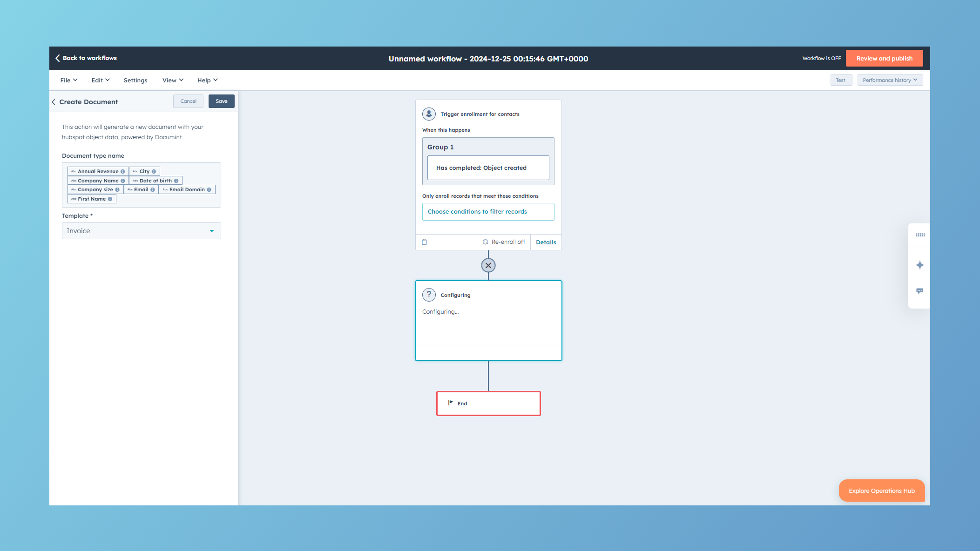Click the grid dots icon in right sidebar

920,235
